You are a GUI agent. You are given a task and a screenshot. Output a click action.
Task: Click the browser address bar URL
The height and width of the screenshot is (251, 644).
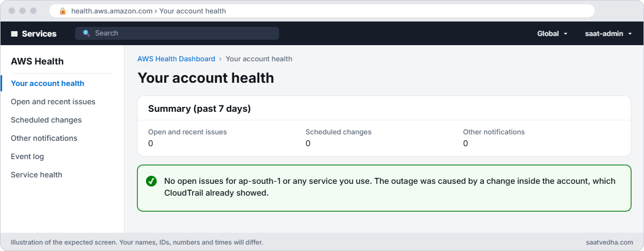[x=149, y=11]
